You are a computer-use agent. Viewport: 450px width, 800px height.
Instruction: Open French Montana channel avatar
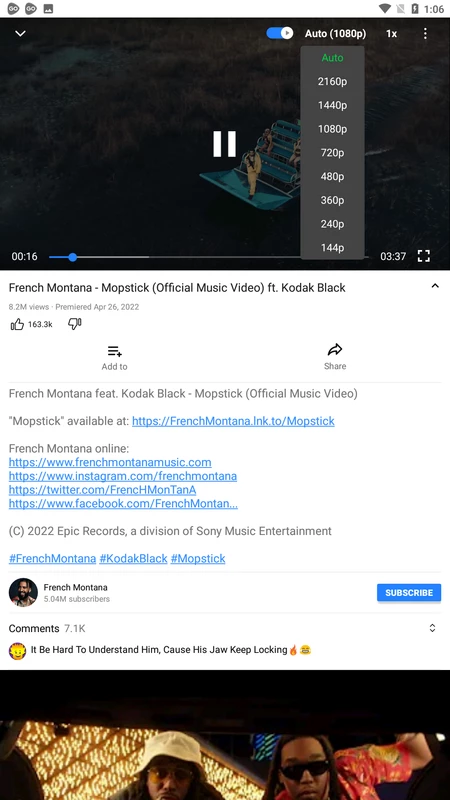23,592
